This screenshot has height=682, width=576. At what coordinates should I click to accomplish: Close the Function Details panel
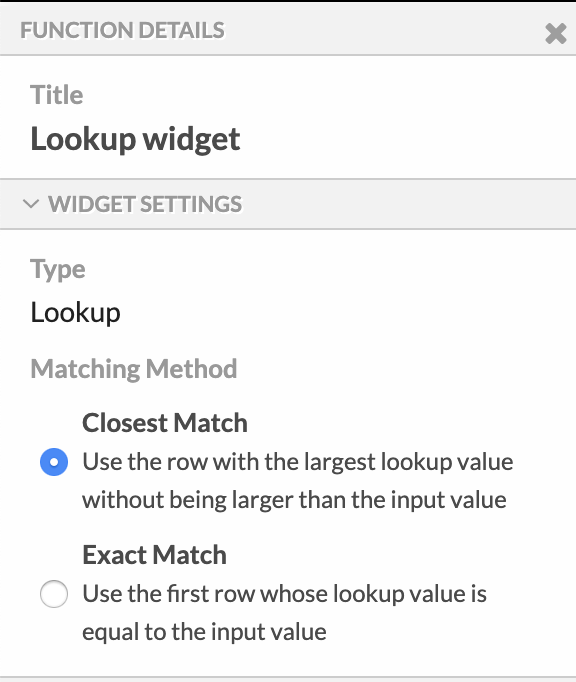[556, 33]
